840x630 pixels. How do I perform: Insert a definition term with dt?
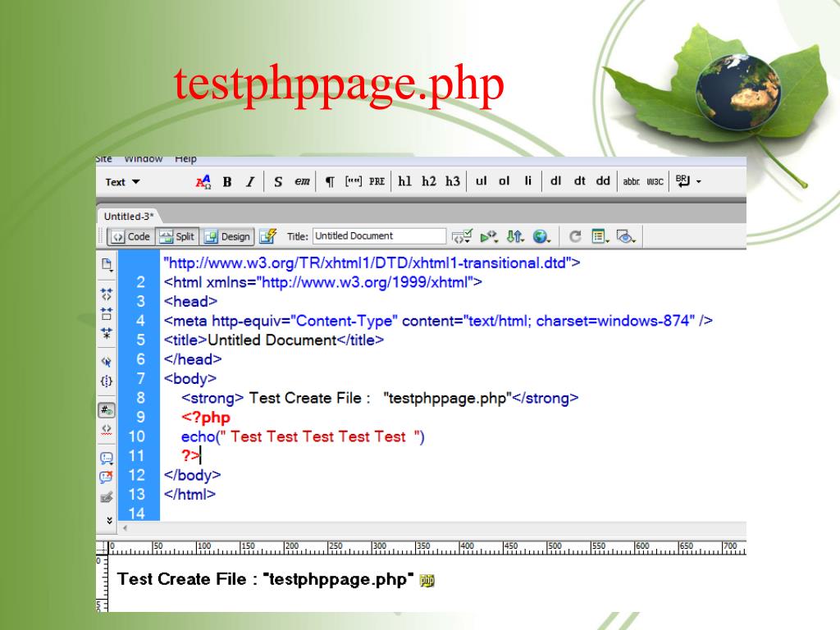point(579,181)
